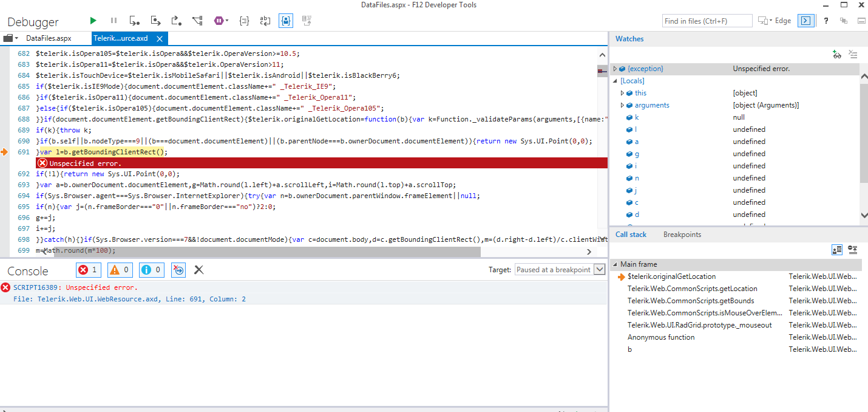Click the breakpoint gutter at line 691
The width and height of the screenshot is (868, 412).
5,152
